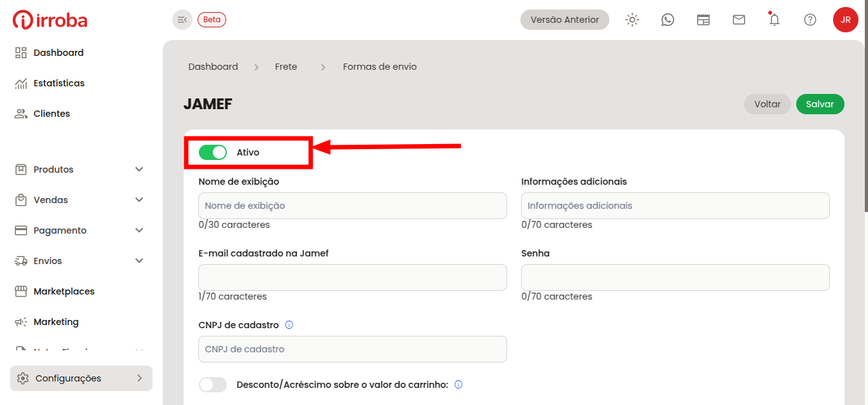Switch to Versão Anterior
Image resolution: width=868 pixels, height=405 pixels.
click(565, 20)
